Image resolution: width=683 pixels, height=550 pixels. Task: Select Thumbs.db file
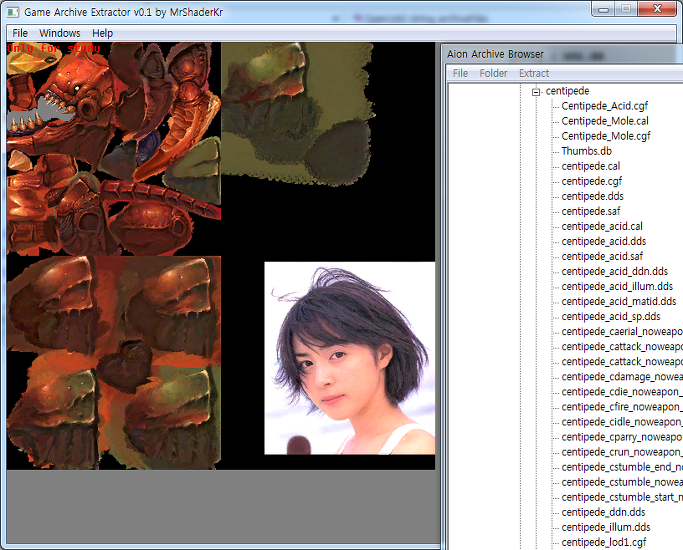pos(586,151)
